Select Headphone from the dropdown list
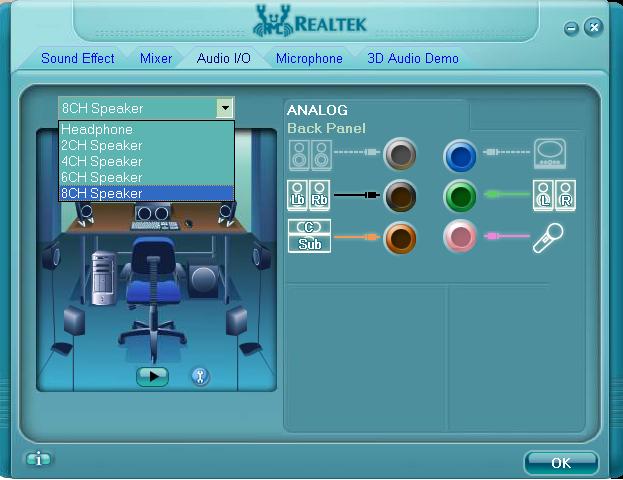 coord(97,129)
